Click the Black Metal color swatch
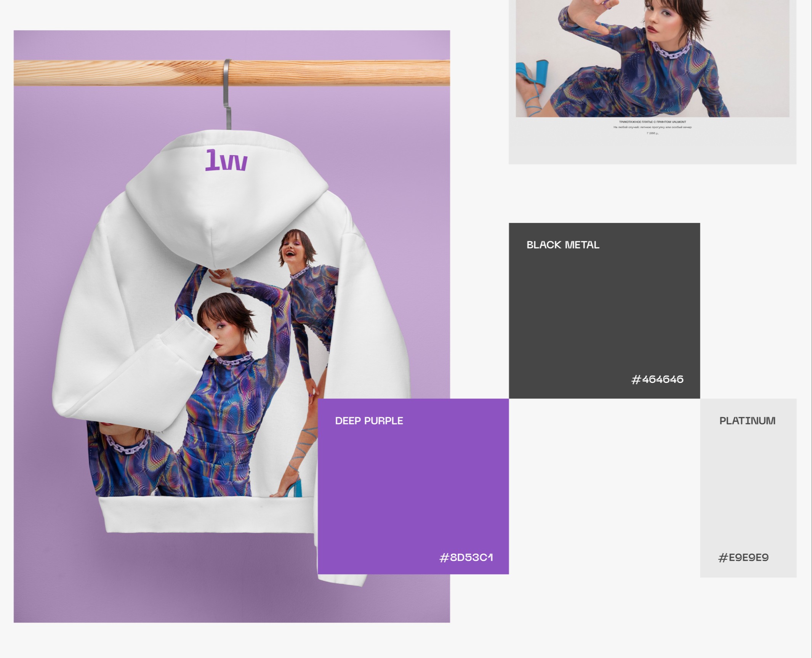Image resolution: width=812 pixels, height=658 pixels. click(x=604, y=311)
